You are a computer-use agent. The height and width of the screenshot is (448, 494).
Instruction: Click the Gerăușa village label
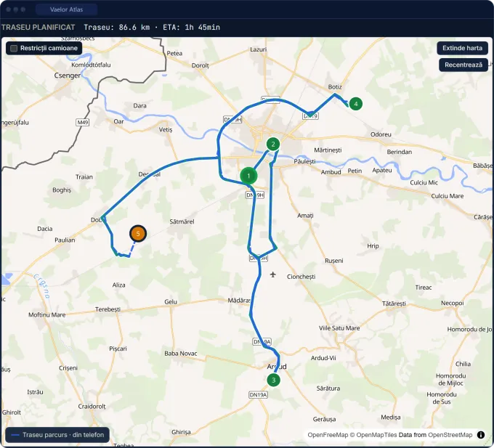[324, 420]
